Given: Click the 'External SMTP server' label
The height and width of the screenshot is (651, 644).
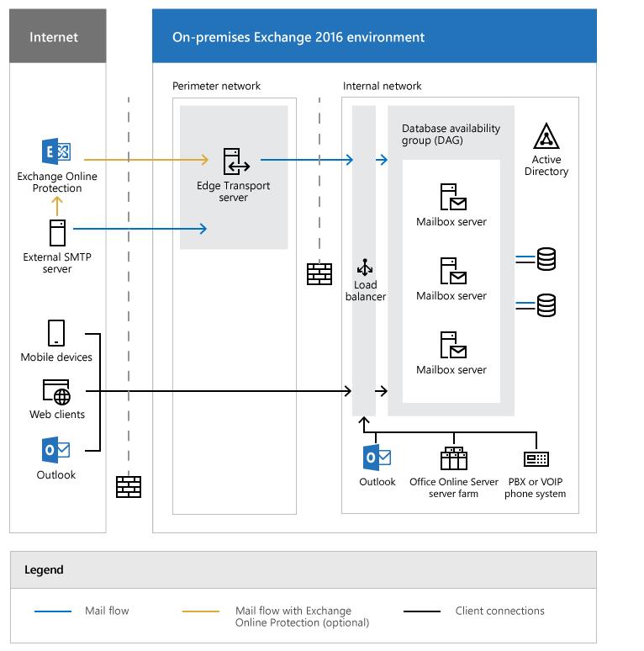Looking at the screenshot, I should pos(57,262).
